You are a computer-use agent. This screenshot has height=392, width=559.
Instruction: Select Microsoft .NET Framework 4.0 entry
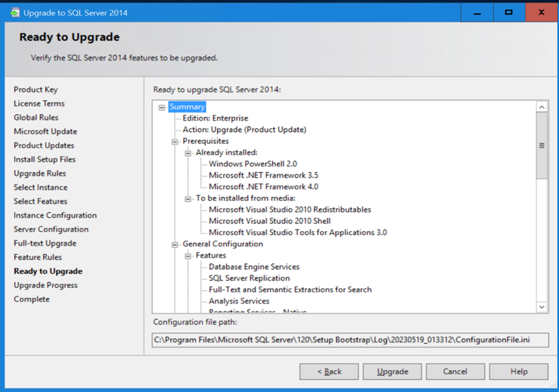pyautogui.click(x=264, y=187)
